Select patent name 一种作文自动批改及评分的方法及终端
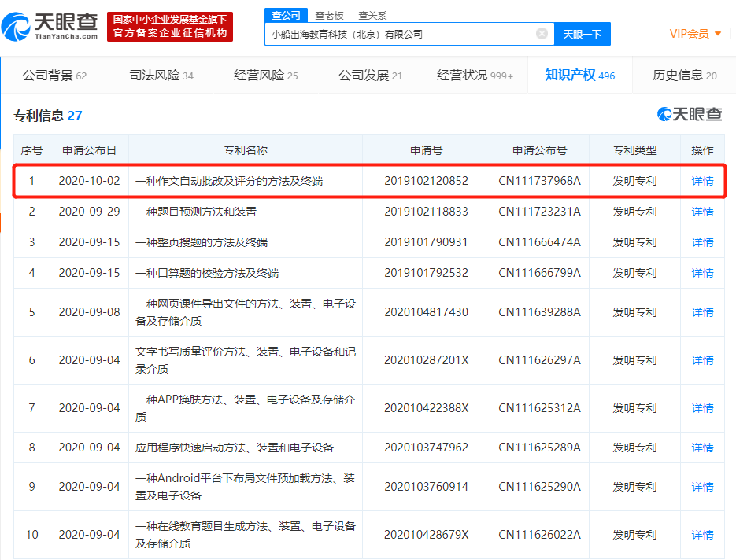This screenshot has width=736, height=560. pyautogui.click(x=228, y=181)
